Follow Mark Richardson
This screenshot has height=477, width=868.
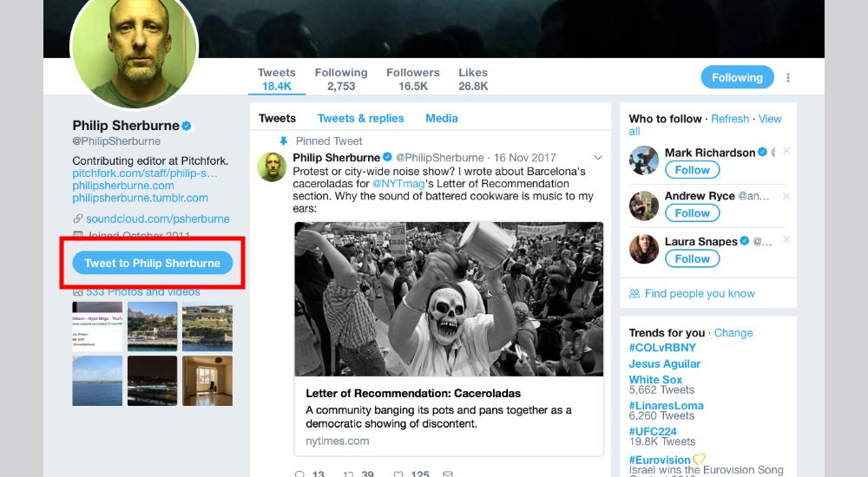click(x=692, y=170)
